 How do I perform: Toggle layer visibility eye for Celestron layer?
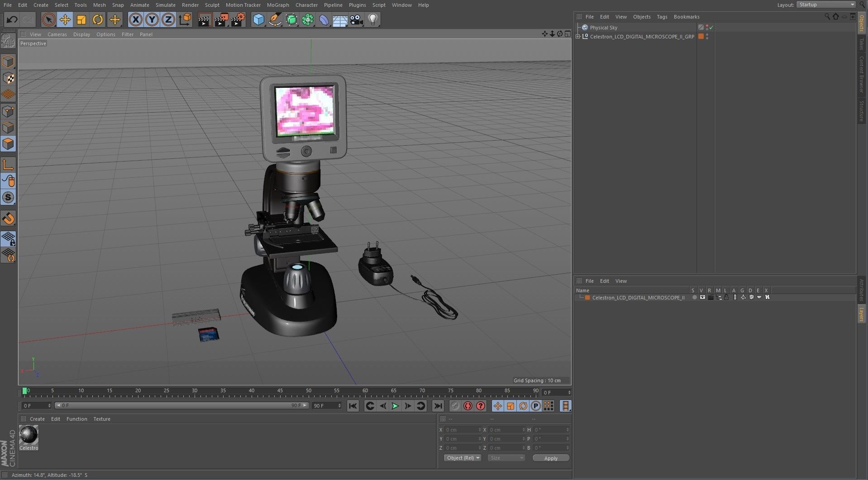click(702, 297)
